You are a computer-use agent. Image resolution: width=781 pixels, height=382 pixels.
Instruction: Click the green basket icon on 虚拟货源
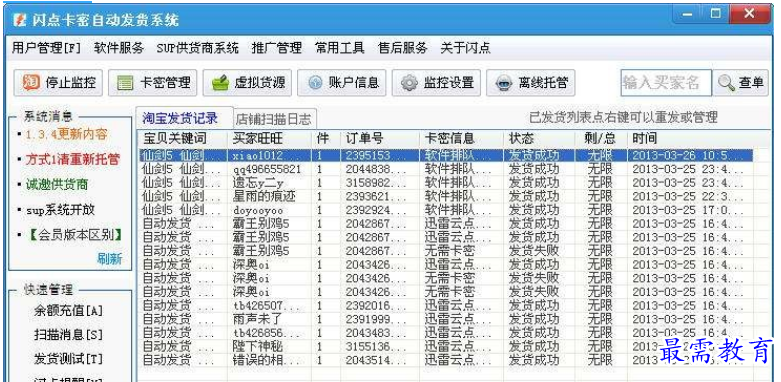[x=220, y=83]
